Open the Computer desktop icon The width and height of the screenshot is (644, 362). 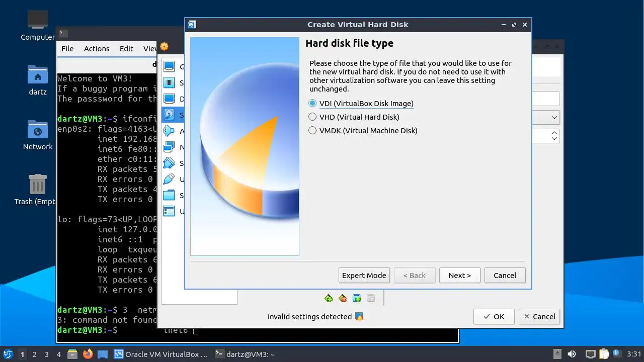[x=38, y=25]
